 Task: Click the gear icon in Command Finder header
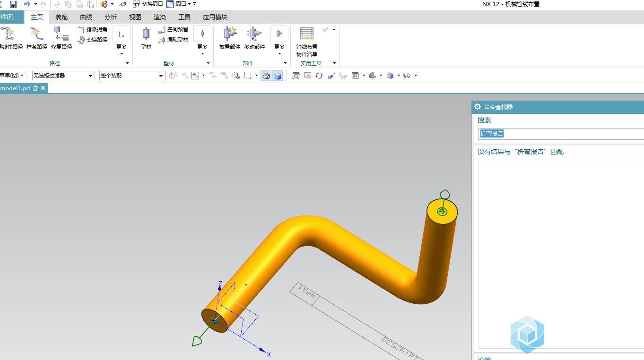click(478, 107)
